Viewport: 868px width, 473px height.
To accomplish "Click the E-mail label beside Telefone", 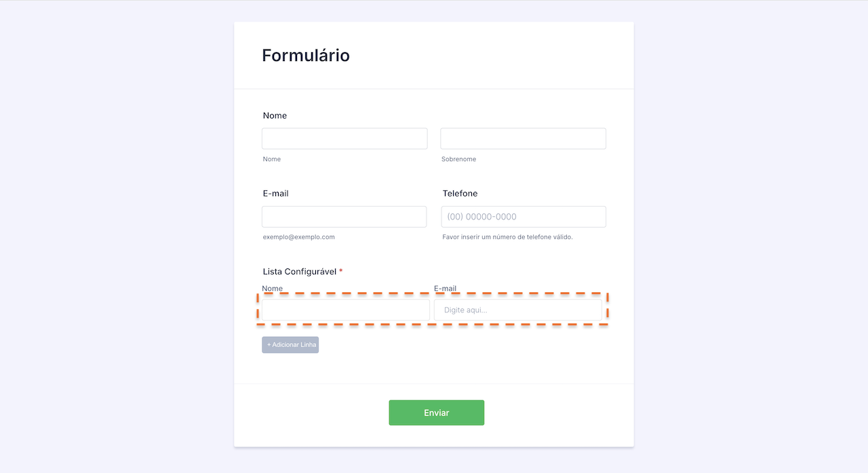I will point(275,194).
